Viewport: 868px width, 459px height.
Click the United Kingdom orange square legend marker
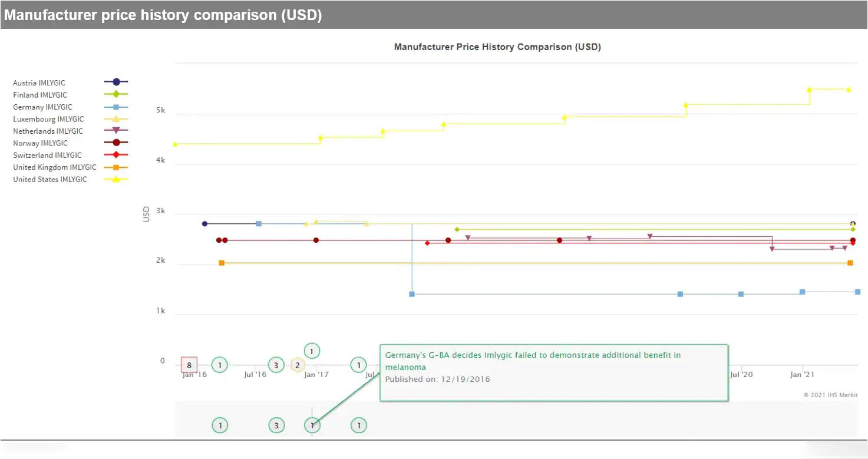pos(116,167)
